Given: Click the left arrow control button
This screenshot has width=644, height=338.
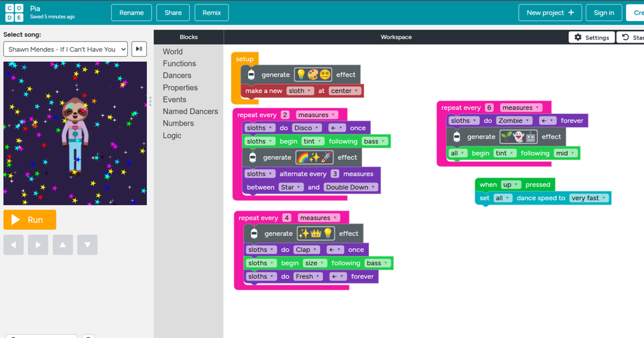Looking at the screenshot, I should click(x=13, y=244).
